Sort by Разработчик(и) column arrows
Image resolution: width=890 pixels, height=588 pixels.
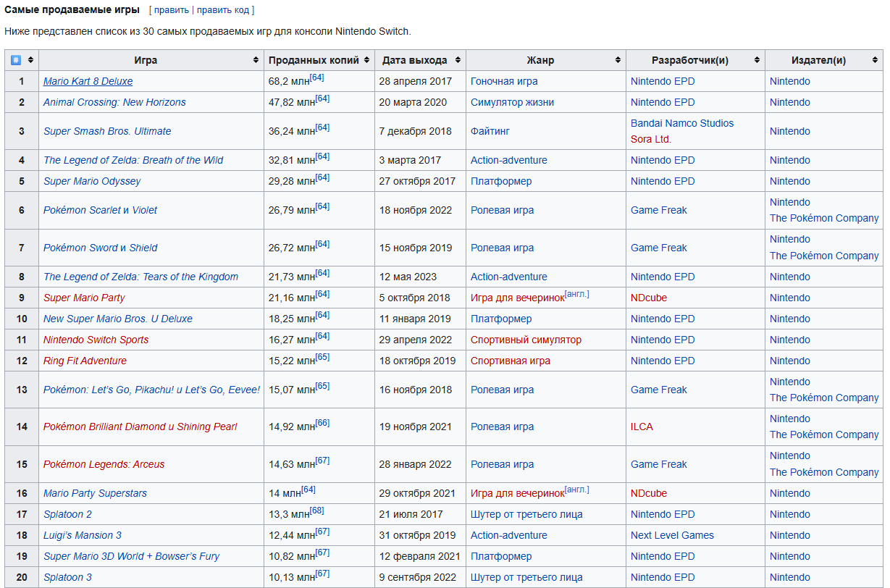tap(757, 60)
